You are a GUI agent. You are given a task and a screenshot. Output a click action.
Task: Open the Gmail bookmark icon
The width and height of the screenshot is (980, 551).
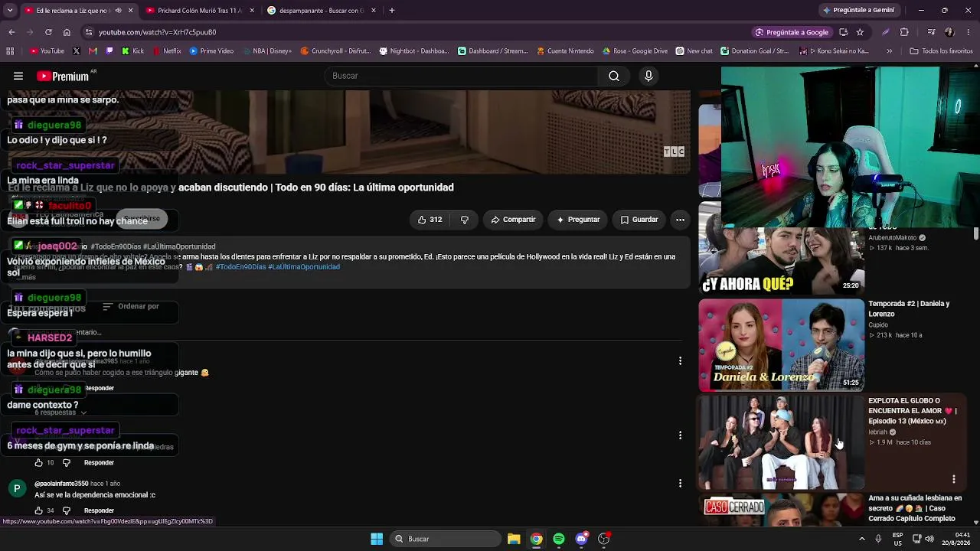click(x=93, y=51)
